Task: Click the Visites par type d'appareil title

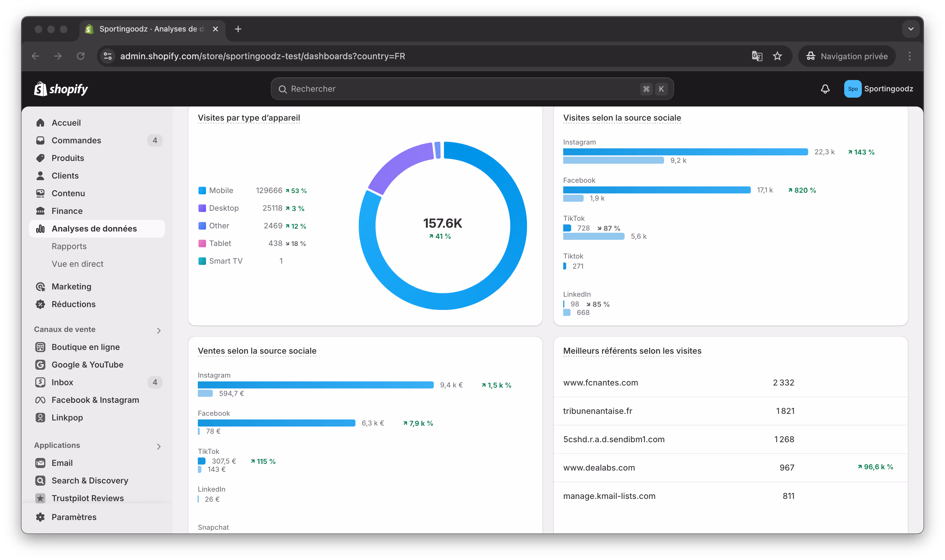Action: point(249,118)
